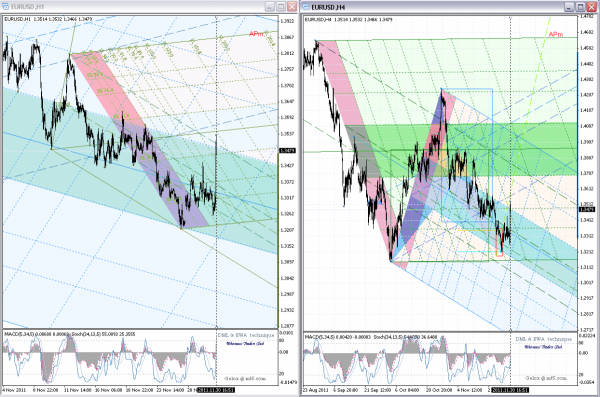Click the '23 Nov 14:00' time label in H1
600x397 pixels.
coord(171,390)
